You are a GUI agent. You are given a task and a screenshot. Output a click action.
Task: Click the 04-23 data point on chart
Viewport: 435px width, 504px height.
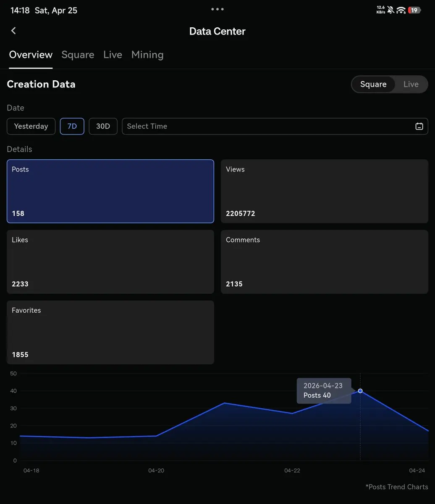coord(360,391)
